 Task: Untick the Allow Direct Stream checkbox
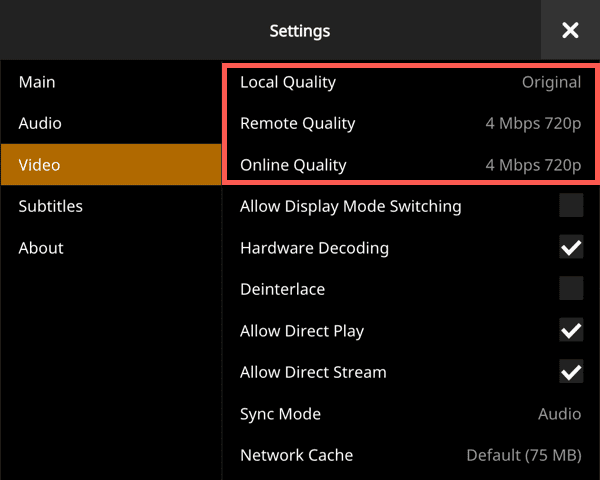click(571, 372)
